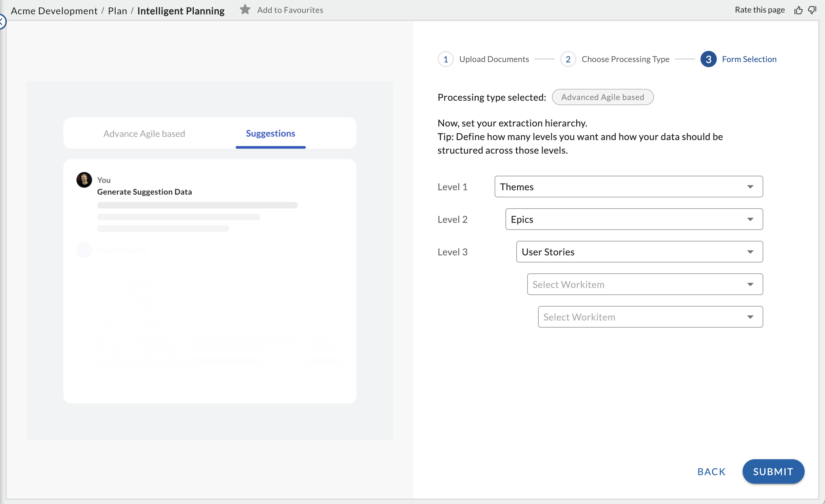Go to step 1 Upload Documents

[x=483, y=59]
